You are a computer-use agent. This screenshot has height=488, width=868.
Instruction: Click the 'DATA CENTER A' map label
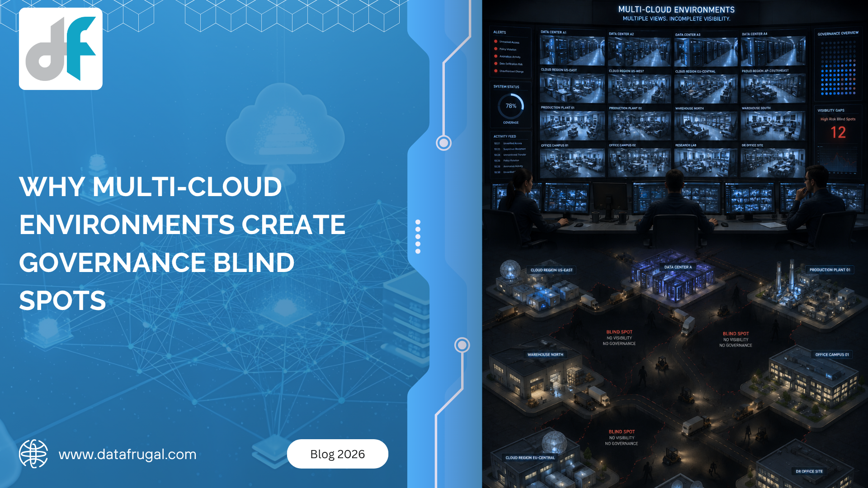pyautogui.click(x=678, y=267)
